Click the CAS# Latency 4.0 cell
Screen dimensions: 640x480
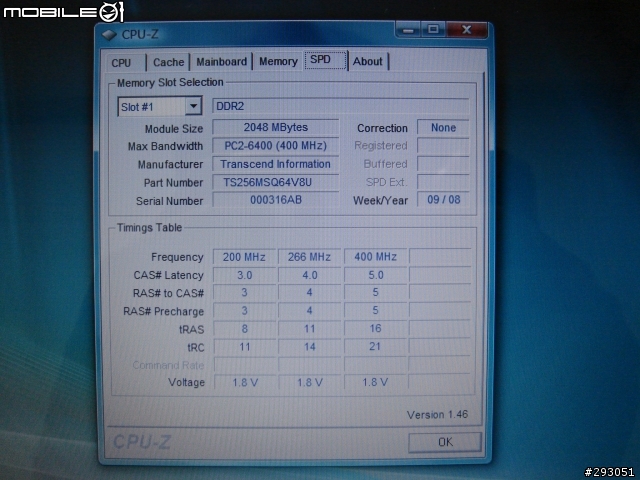pos(309,275)
